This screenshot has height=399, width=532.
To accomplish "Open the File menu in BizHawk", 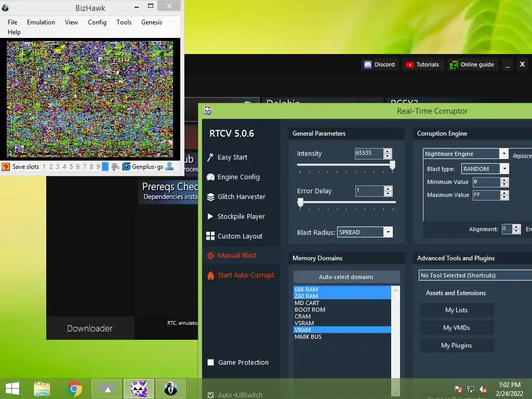I will click(12, 22).
